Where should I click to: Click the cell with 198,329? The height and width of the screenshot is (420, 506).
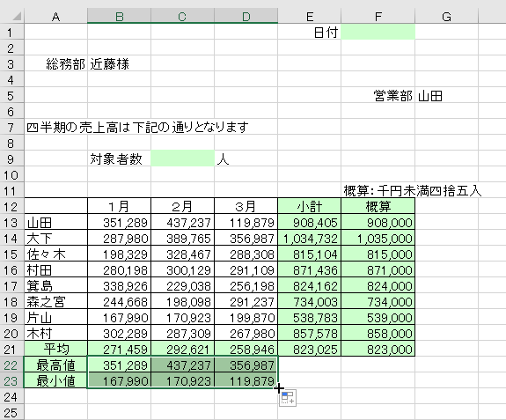point(119,254)
